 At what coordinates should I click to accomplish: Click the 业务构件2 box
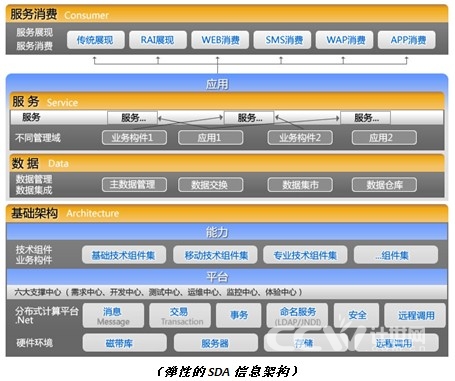pyautogui.click(x=300, y=138)
